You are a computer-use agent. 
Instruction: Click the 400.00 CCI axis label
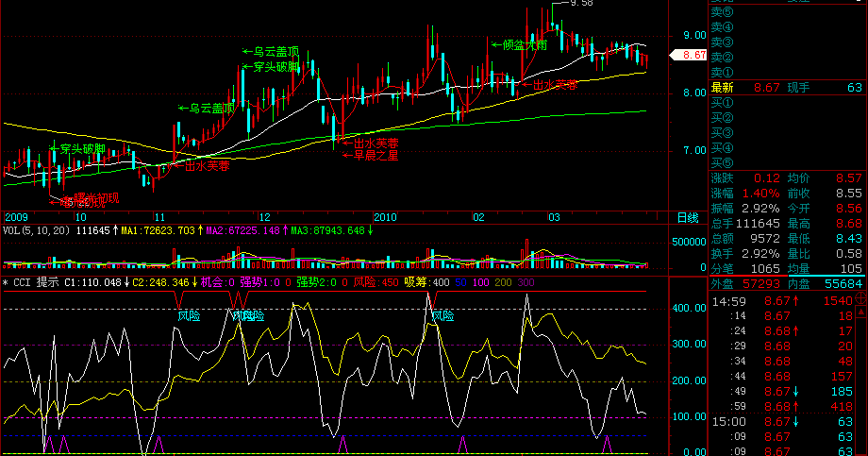tap(689, 308)
